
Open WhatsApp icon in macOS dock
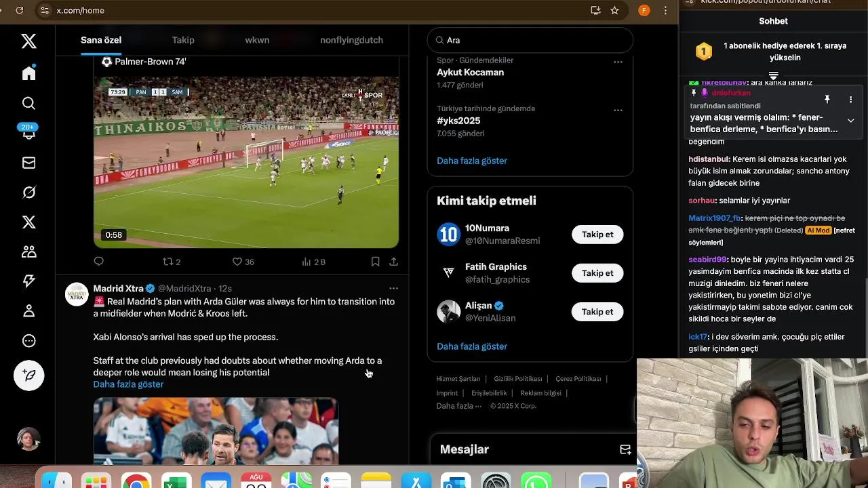click(x=536, y=481)
